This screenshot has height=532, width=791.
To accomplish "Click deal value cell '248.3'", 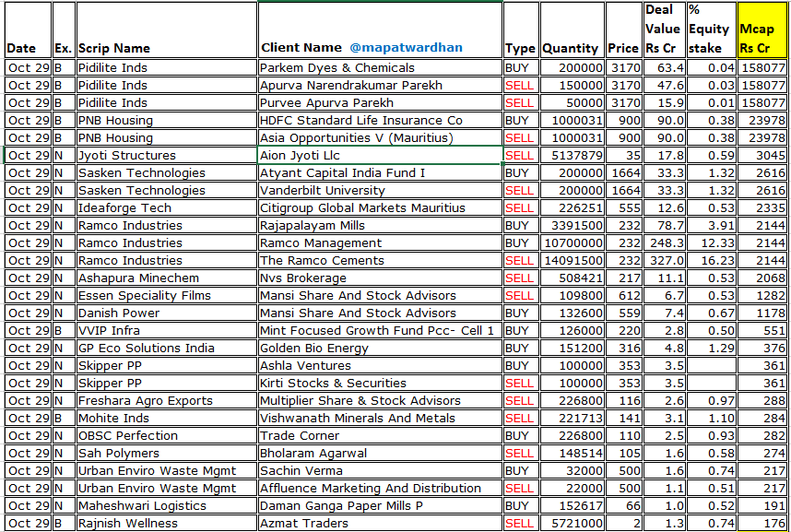I will tap(665, 242).
